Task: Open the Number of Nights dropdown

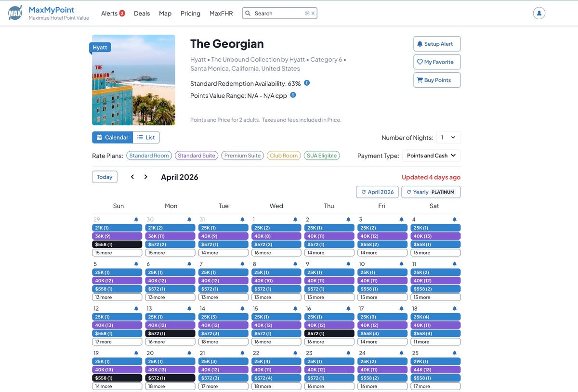Action: pyautogui.click(x=448, y=137)
